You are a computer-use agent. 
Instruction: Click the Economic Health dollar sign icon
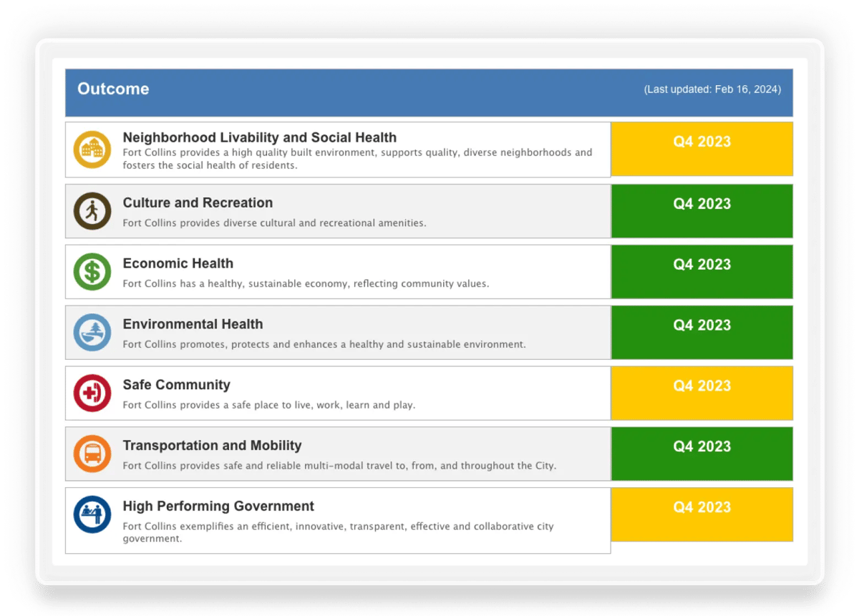92,272
